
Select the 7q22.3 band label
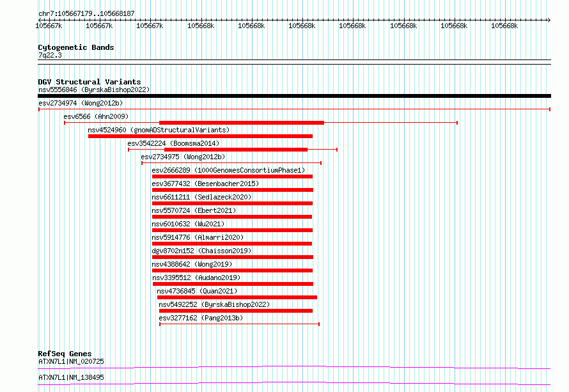50,55
